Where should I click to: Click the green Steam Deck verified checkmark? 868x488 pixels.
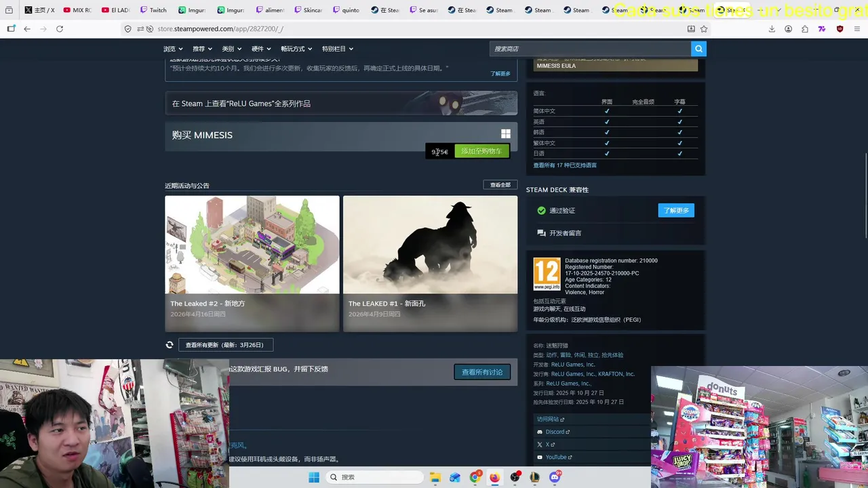(541, 211)
